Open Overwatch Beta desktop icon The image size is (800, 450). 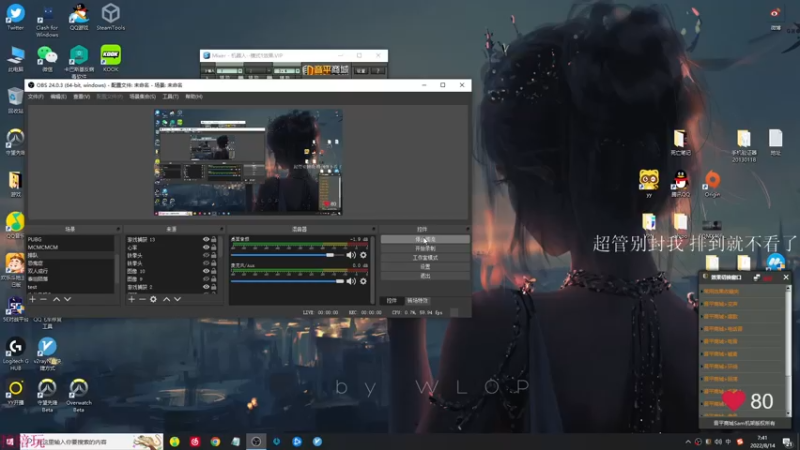click(x=79, y=395)
